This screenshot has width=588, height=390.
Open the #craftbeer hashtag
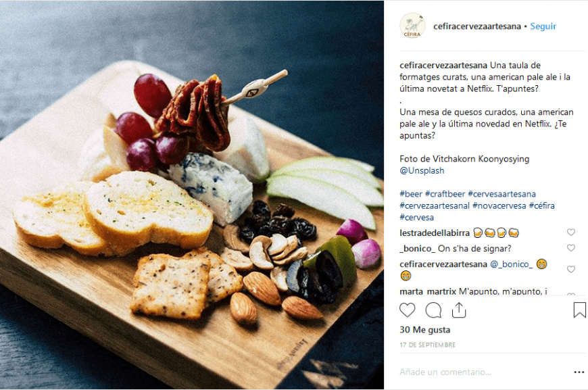445,194
